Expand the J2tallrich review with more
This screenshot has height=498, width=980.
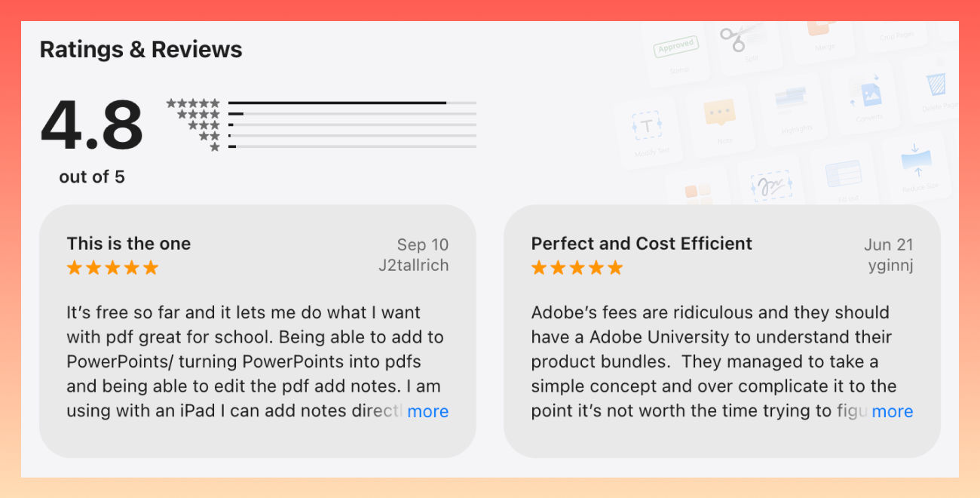point(427,411)
